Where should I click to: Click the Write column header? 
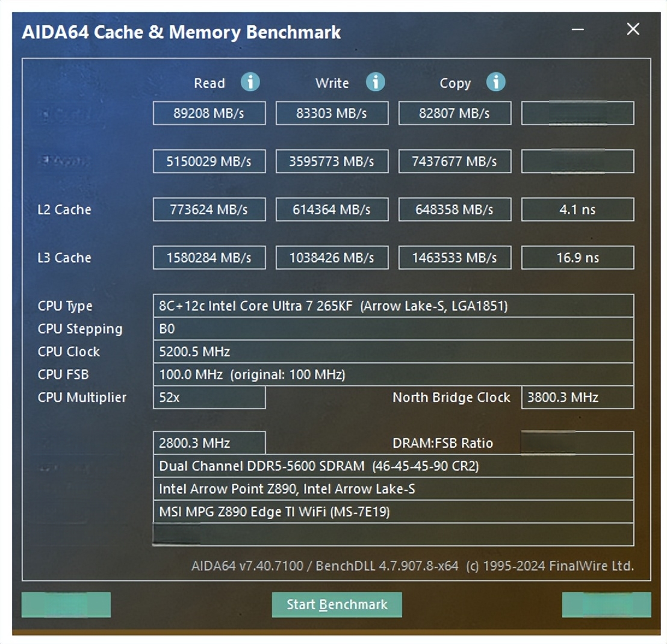click(332, 83)
